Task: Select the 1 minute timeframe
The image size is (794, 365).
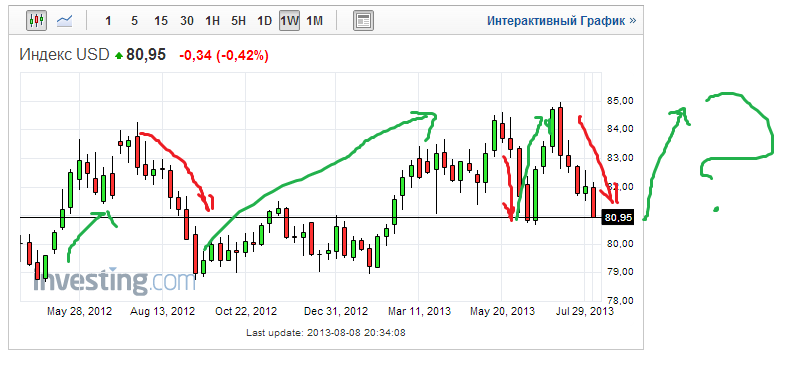Action: (108, 21)
